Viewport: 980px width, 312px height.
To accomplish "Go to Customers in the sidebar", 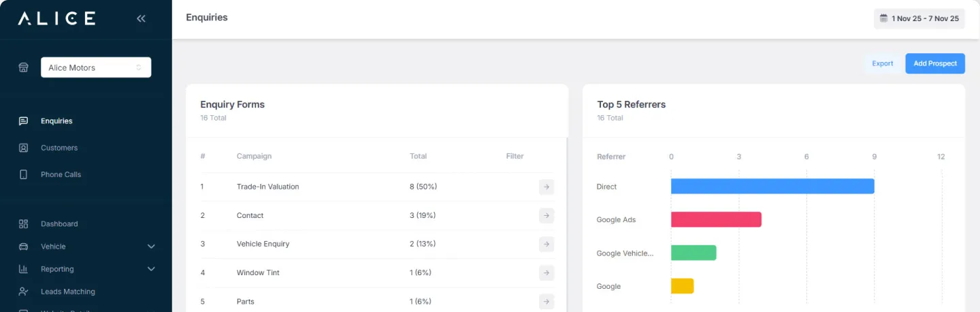I will point(59,148).
